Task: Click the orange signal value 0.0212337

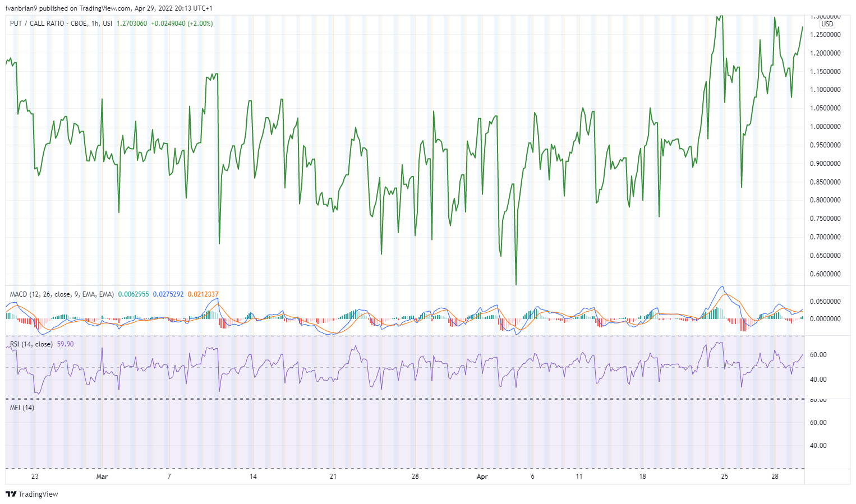Action: point(203,294)
